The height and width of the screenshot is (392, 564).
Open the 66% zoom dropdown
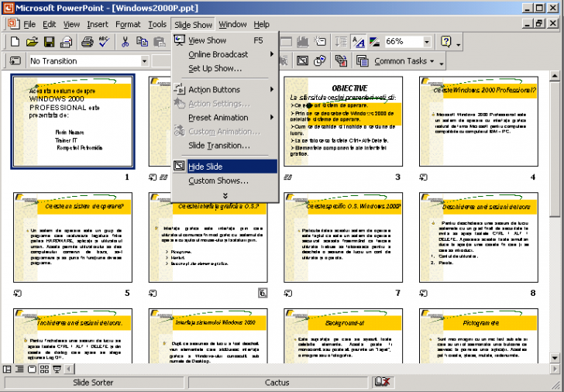coord(427,42)
